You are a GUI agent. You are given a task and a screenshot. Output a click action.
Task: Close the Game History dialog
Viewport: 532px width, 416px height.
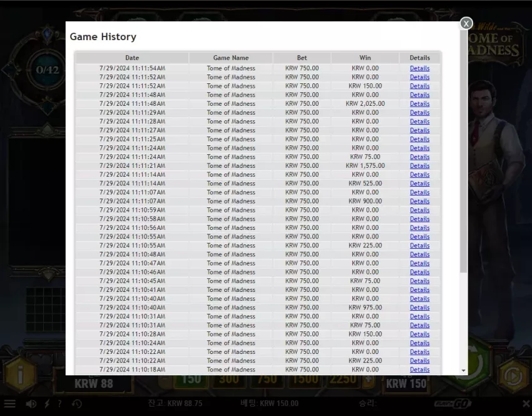click(x=466, y=23)
